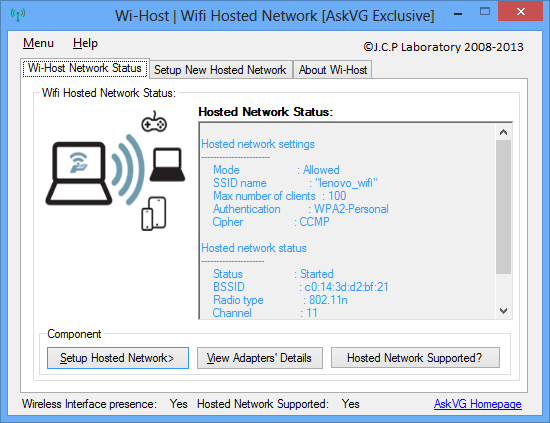Switch to Setup New Hosted Network tab
Viewport: 550px width, 423px height.
tap(220, 70)
